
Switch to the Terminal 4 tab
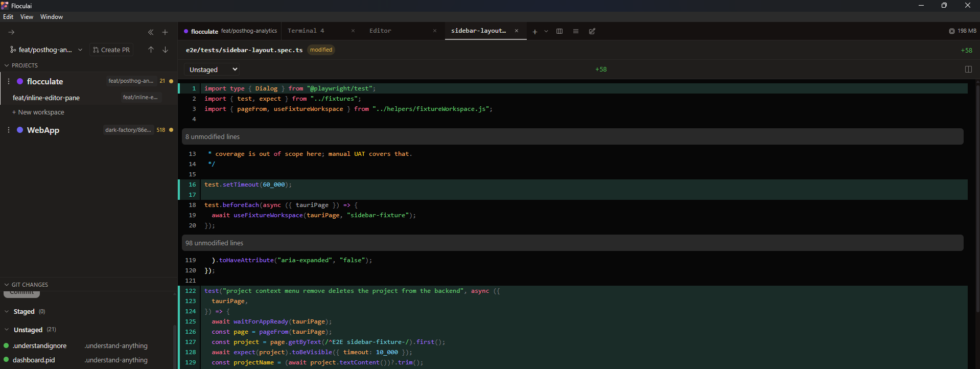[306, 31]
